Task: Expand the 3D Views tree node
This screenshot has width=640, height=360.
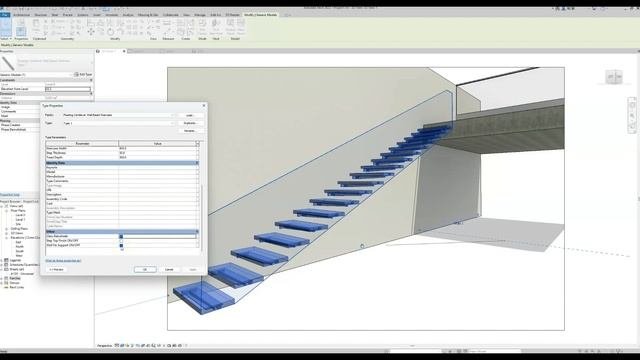Action: [7, 233]
